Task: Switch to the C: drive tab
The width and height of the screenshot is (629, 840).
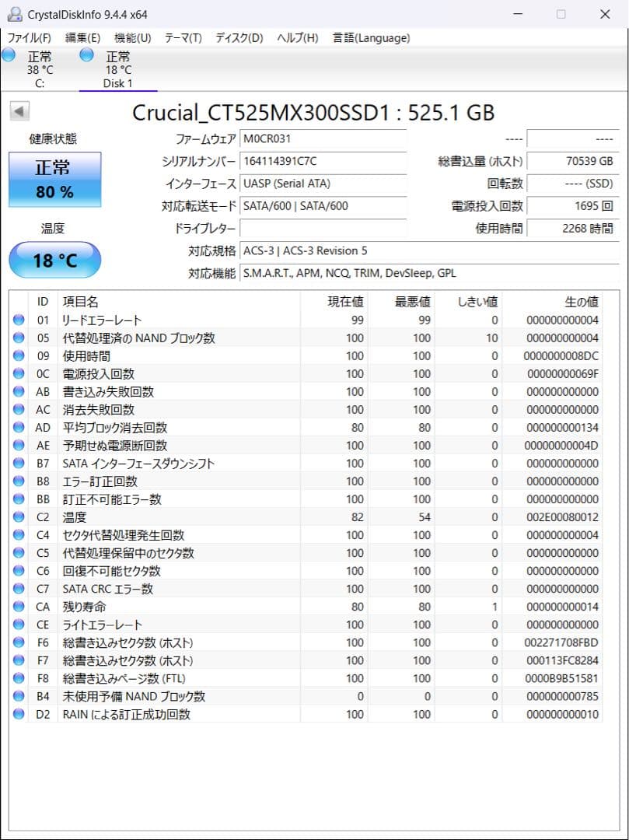Action: point(40,69)
